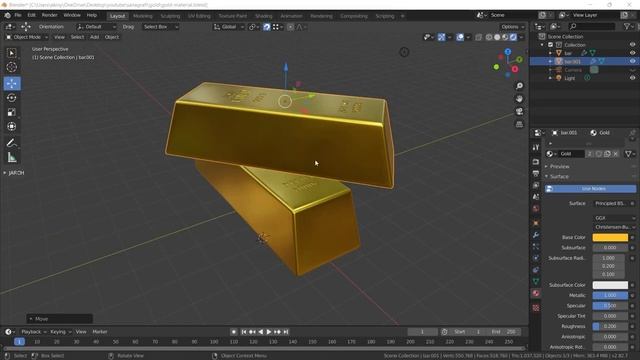
Task: Select the Annotate tool
Action: point(11,143)
